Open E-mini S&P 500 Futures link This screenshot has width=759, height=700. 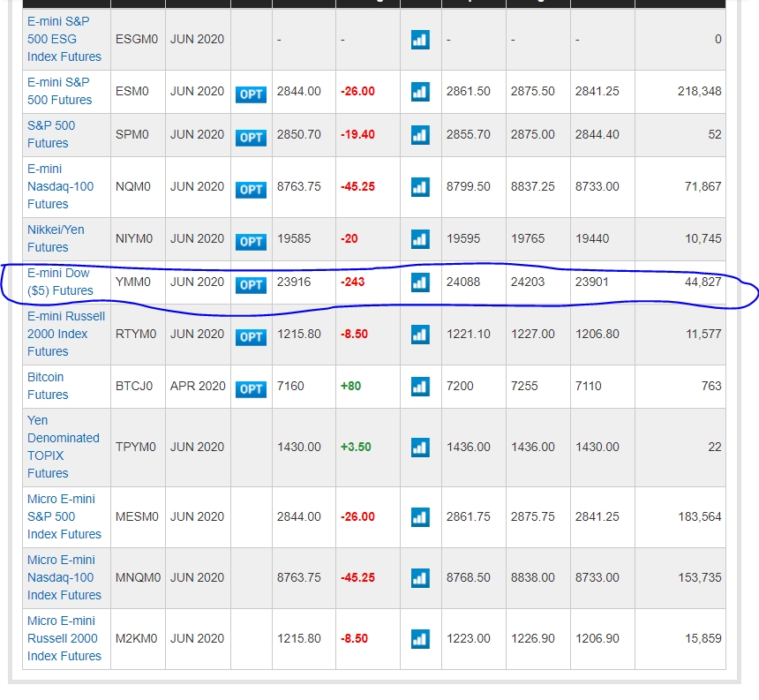point(59,91)
